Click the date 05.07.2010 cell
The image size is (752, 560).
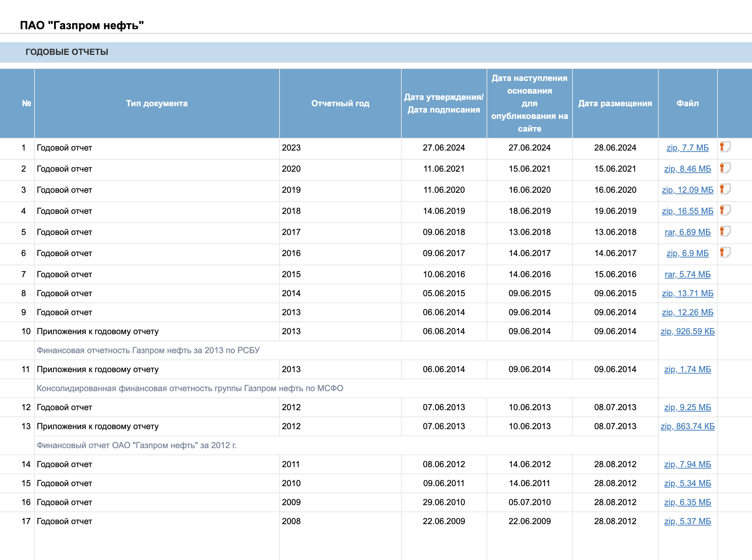point(529,502)
